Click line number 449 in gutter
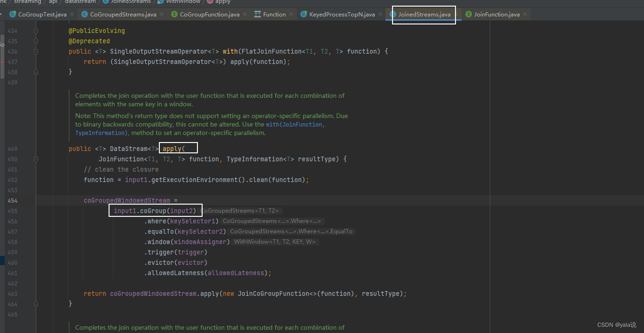 coord(13,149)
